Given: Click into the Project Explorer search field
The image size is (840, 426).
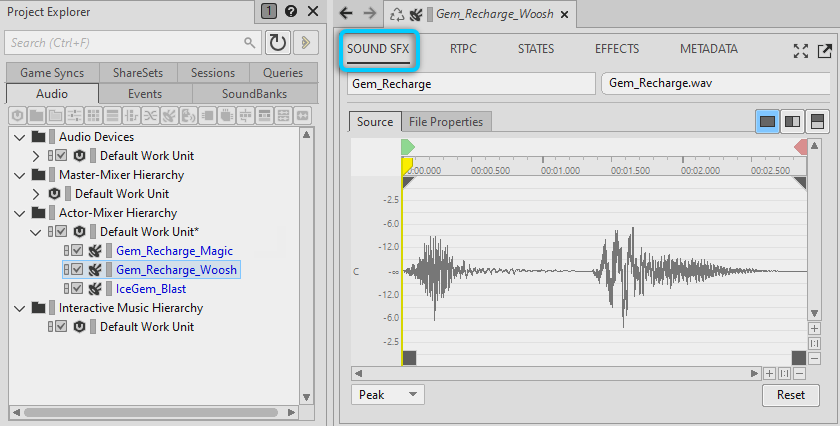Looking at the screenshot, I should [125, 43].
